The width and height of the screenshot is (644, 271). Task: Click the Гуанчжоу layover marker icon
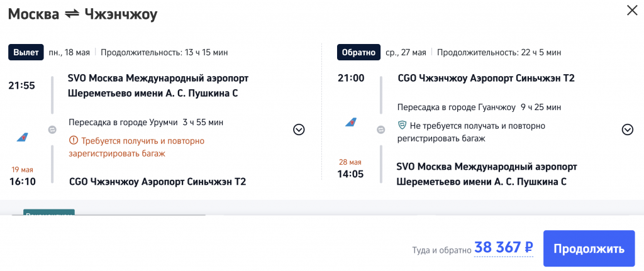(x=380, y=130)
